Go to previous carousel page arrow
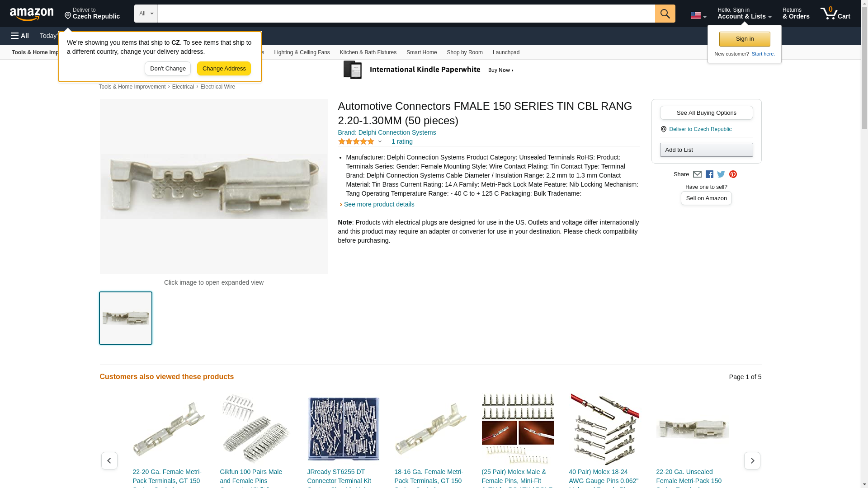 (x=109, y=460)
